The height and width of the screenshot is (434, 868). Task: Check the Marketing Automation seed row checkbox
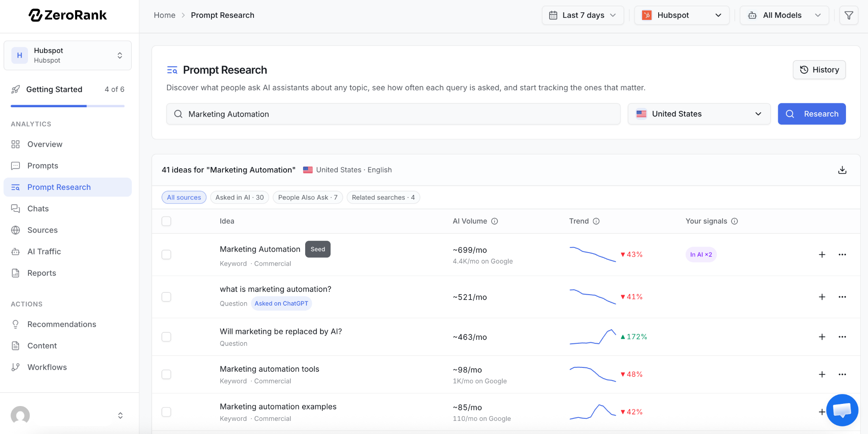167,255
